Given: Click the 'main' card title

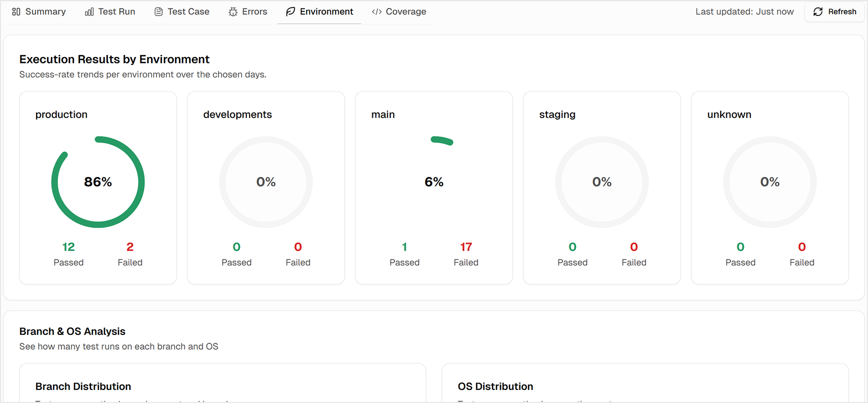Looking at the screenshot, I should pyautogui.click(x=383, y=115).
